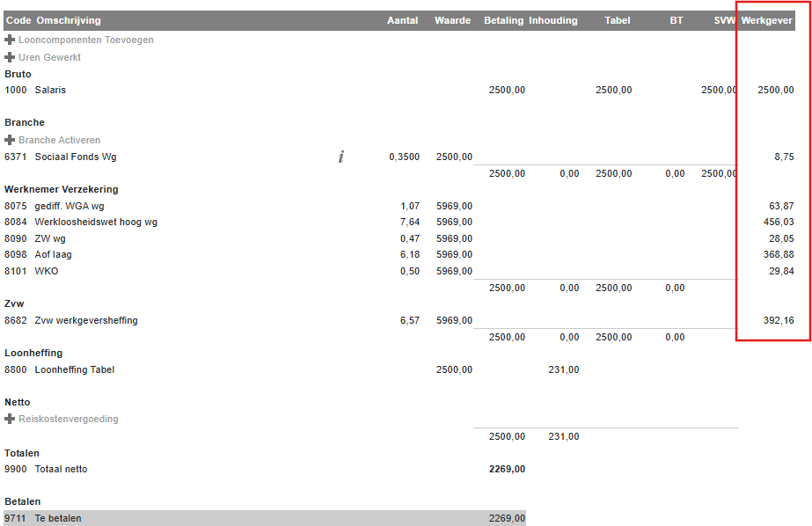Click the plus icon beside Reiskostenvergoeding
The width and height of the screenshot is (812, 526).
pos(10,420)
